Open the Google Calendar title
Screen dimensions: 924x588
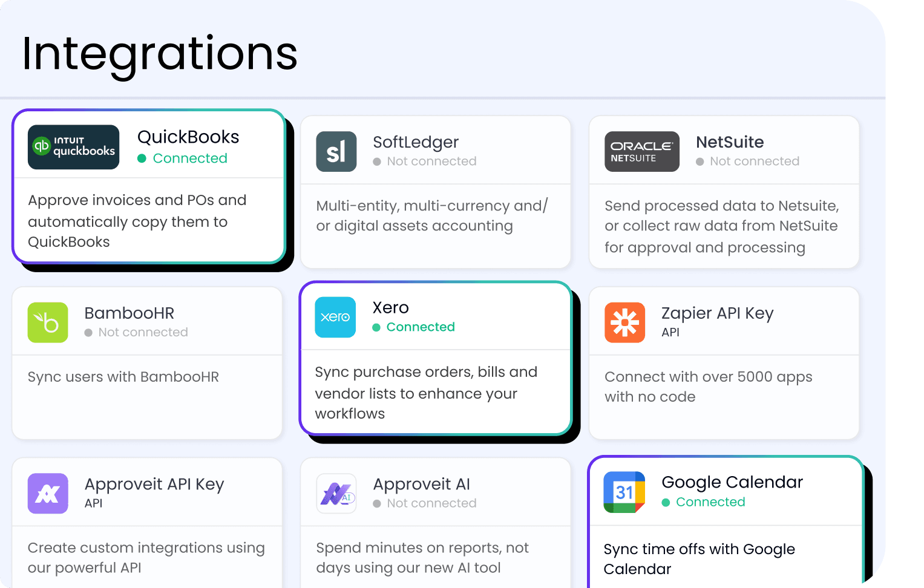coord(732,482)
